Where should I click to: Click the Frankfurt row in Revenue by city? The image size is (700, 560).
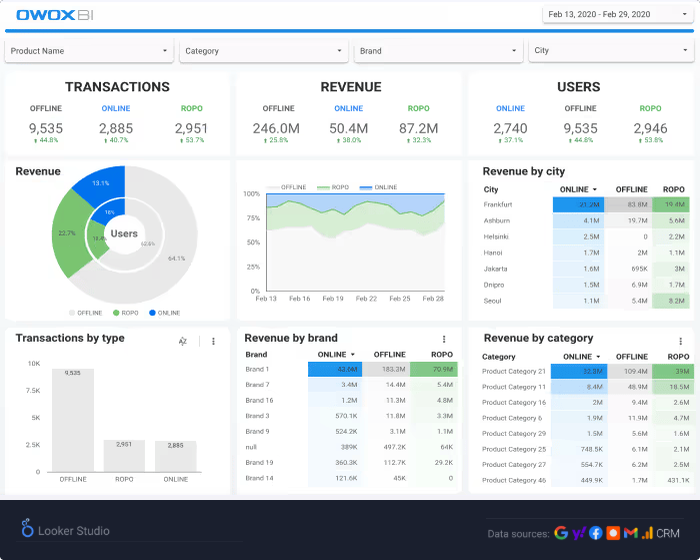click(585, 205)
